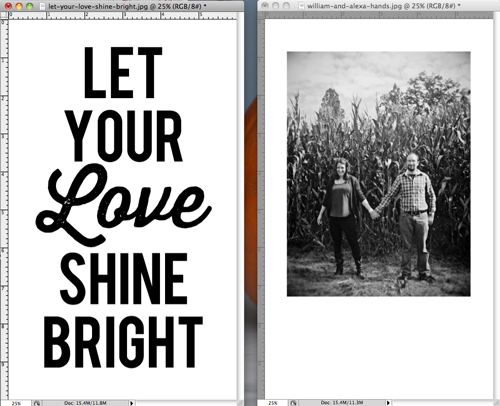Screen dimensions: 500x406
Task: Open the status bar arrow menu in william-and-alexa window
Action: point(388,403)
